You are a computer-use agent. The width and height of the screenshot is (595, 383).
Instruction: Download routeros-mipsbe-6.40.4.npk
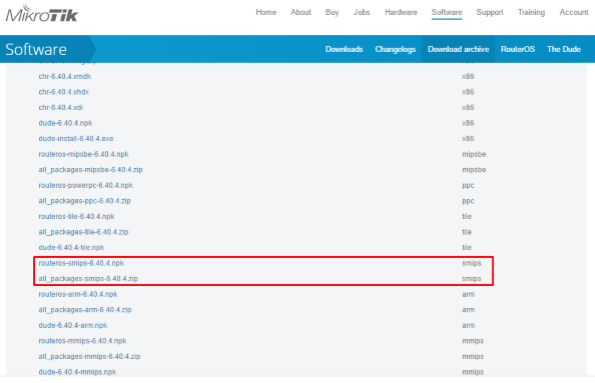[83, 154]
